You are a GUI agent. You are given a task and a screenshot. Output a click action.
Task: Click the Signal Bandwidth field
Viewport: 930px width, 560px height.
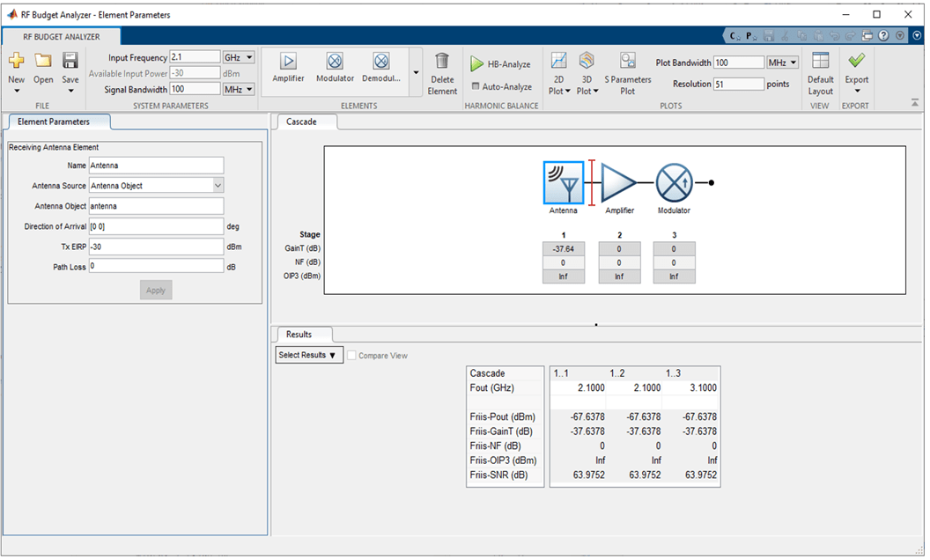point(196,89)
